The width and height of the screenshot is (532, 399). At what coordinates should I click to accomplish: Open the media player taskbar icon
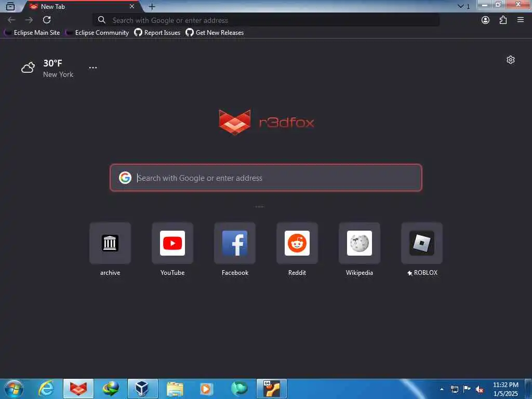point(207,389)
